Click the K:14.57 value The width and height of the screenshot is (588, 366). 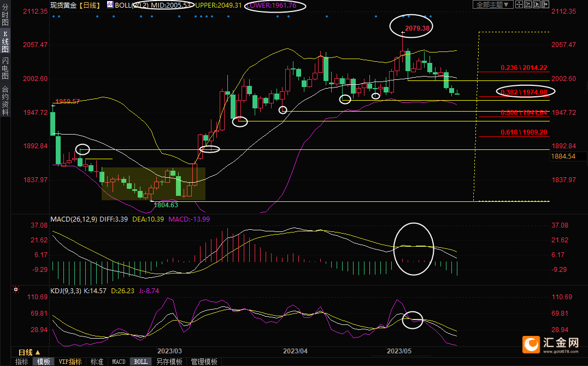tap(95, 291)
